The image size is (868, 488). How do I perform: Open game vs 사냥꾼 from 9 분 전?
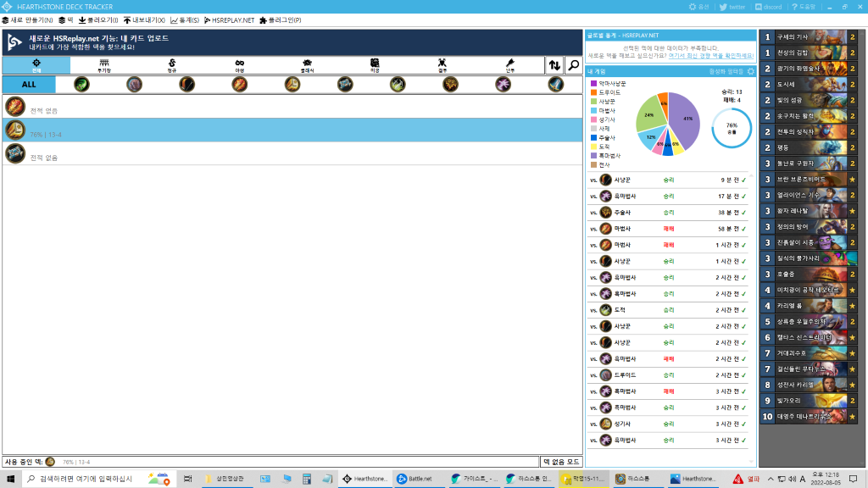click(x=668, y=180)
